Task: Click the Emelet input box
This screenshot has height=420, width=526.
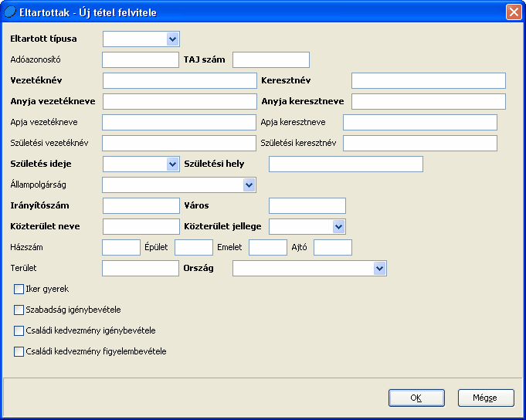Action: [268, 247]
